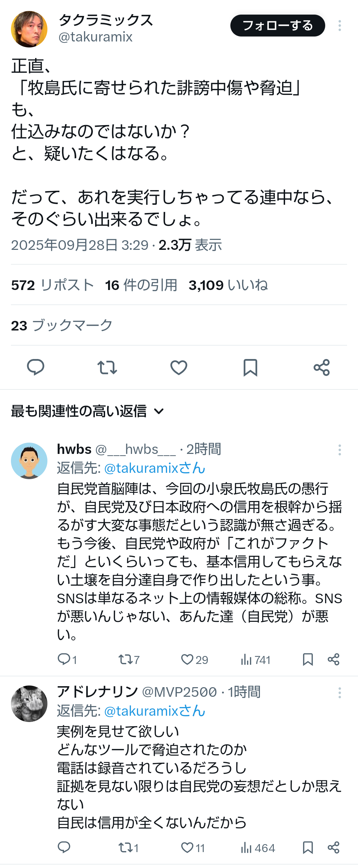The image size is (358, 868).
Task: Open takuramix profile picture
Action: 29,29
